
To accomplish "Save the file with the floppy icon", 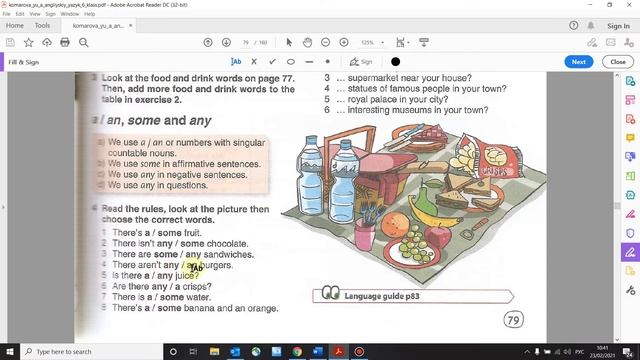I will [x=10, y=42].
